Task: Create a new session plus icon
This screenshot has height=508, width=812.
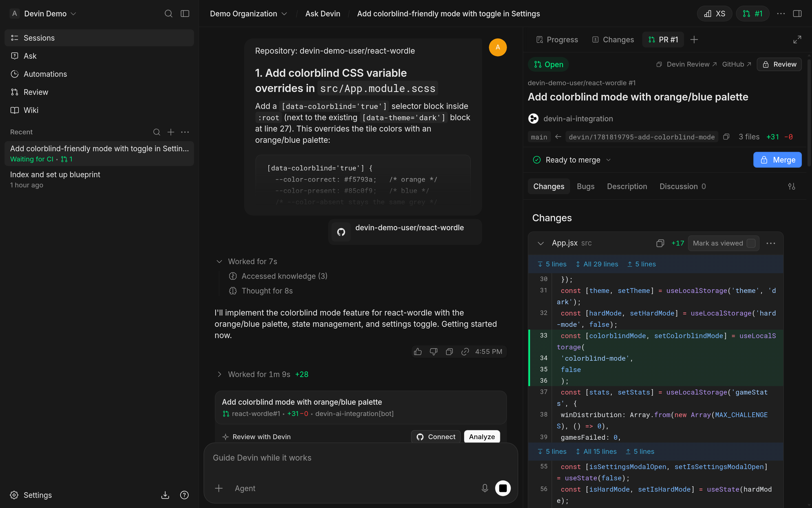Action: point(171,132)
